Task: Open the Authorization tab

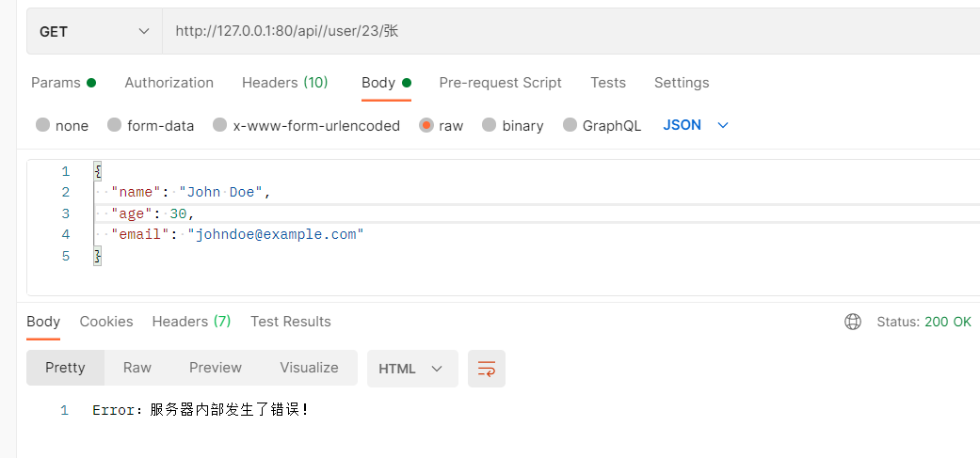Action: click(x=169, y=83)
